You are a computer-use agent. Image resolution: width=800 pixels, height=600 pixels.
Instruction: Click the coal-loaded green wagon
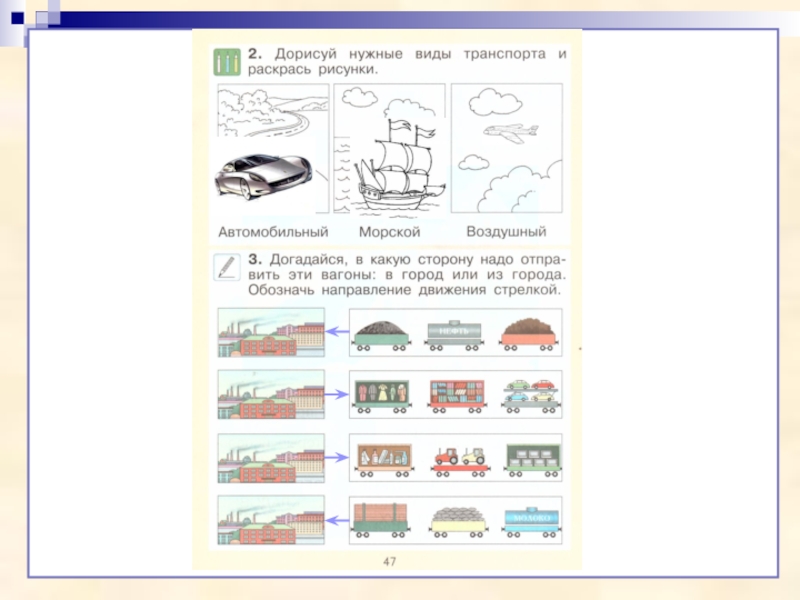[381, 335]
